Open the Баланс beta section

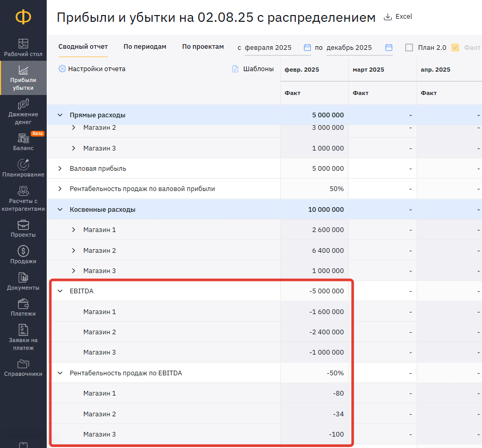[x=23, y=142]
